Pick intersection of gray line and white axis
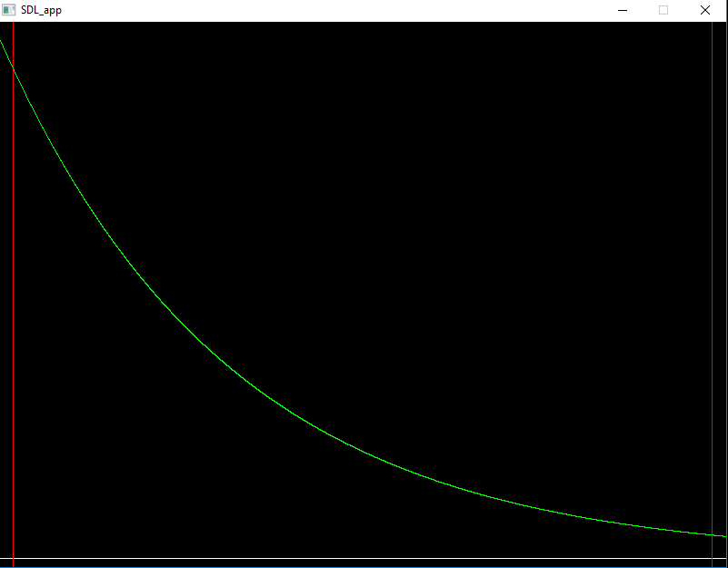728x568 pixels. click(712, 558)
